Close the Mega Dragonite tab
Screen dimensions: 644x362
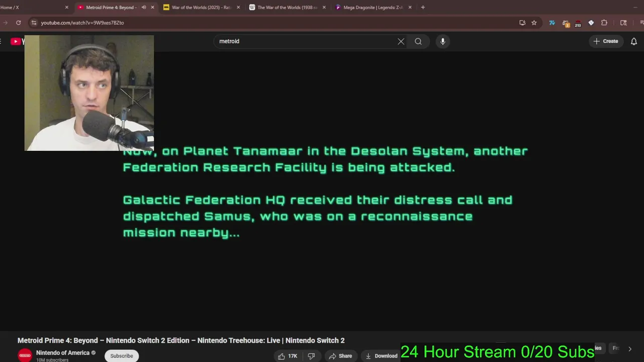coord(410,8)
